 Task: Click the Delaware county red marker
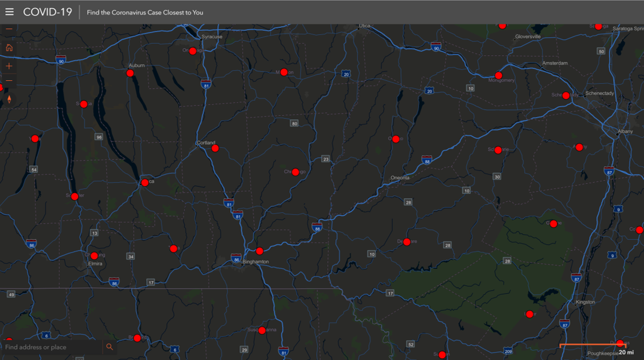pos(406,242)
